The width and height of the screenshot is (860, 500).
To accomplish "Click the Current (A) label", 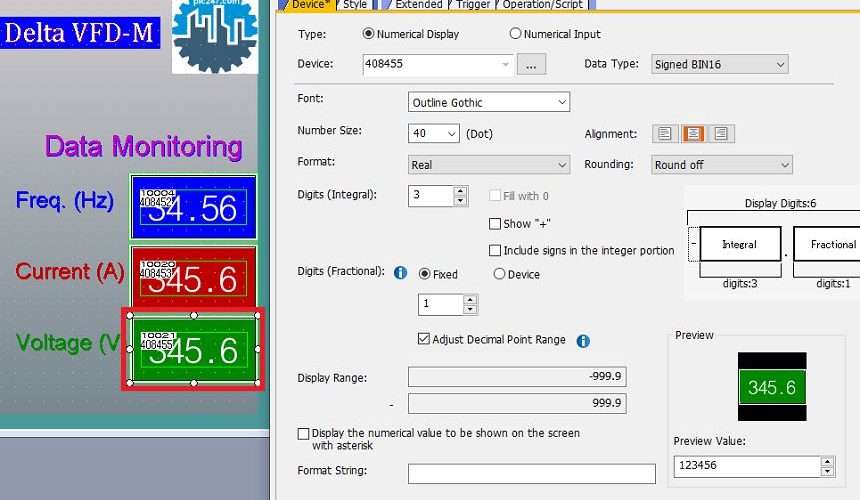I will 70,271.
